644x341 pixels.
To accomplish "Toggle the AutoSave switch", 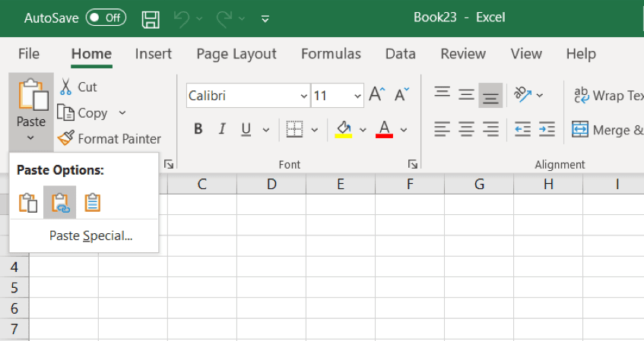I will [x=106, y=17].
